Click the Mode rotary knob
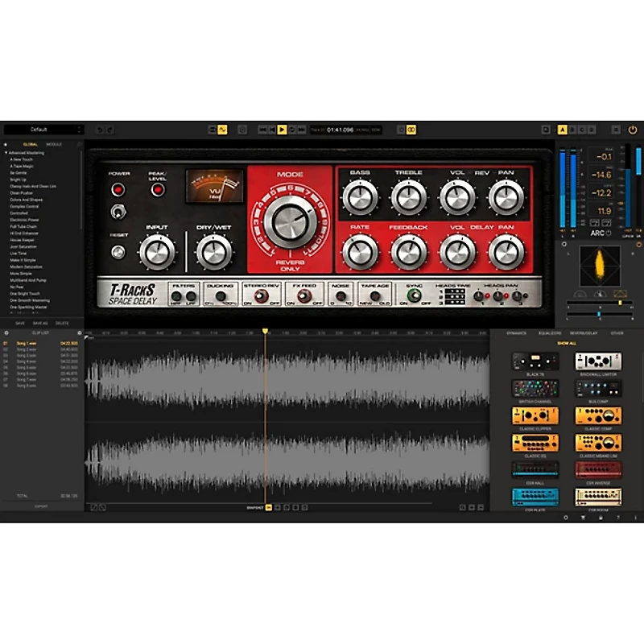 coord(289,220)
